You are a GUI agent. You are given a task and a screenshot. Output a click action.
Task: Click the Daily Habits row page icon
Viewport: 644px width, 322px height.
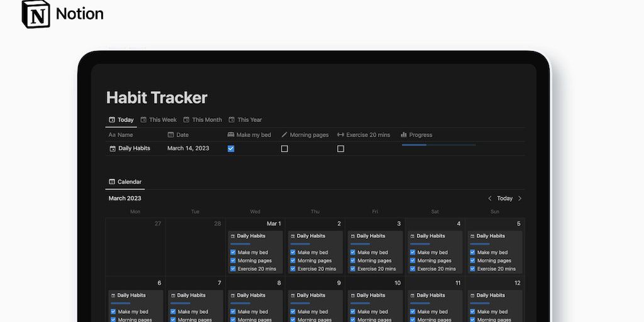113,148
